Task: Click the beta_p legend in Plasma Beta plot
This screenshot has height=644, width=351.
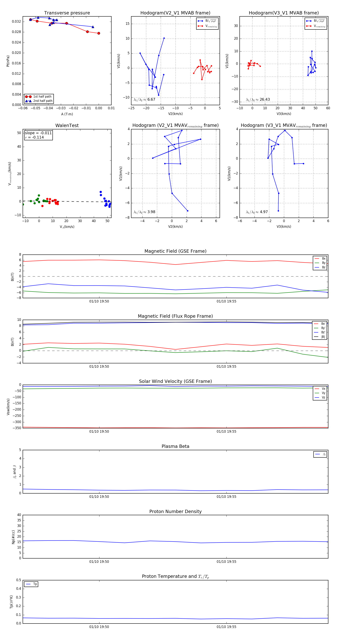Action: tap(320, 454)
